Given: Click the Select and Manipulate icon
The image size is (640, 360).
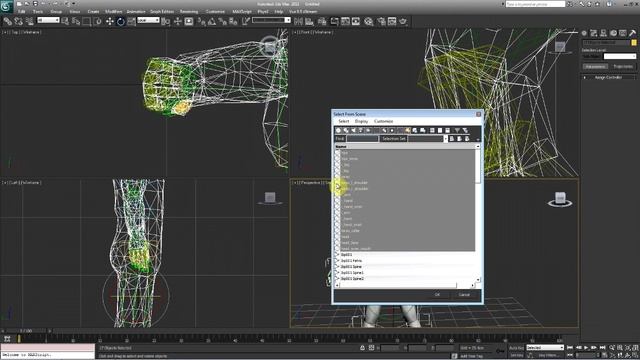Looking at the screenshot, I should coord(178,21).
